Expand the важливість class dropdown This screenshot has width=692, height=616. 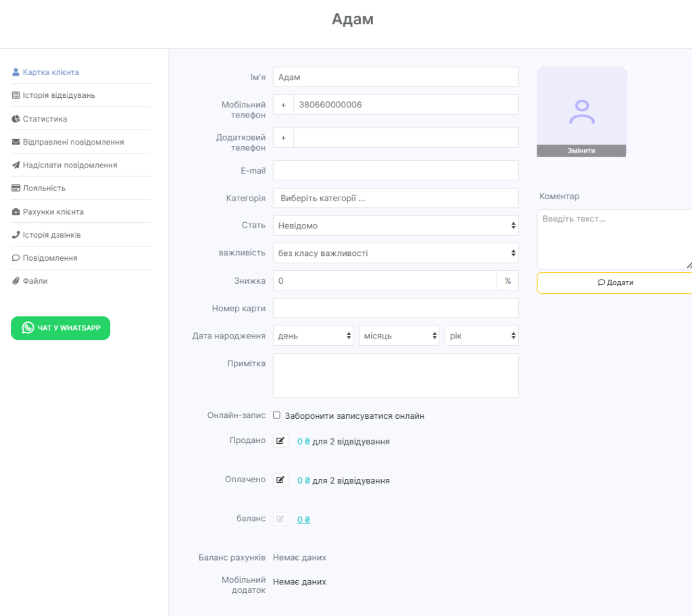[395, 253]
